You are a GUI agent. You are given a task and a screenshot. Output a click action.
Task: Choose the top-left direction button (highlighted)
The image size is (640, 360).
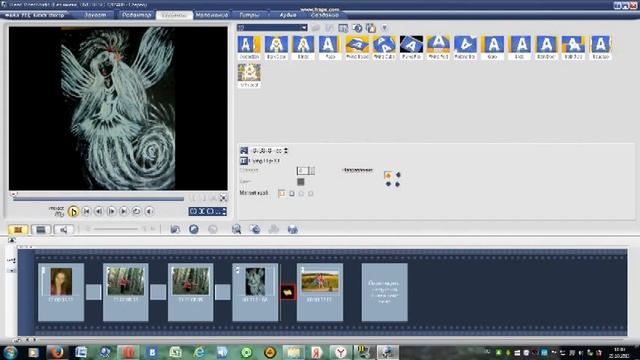388,175
